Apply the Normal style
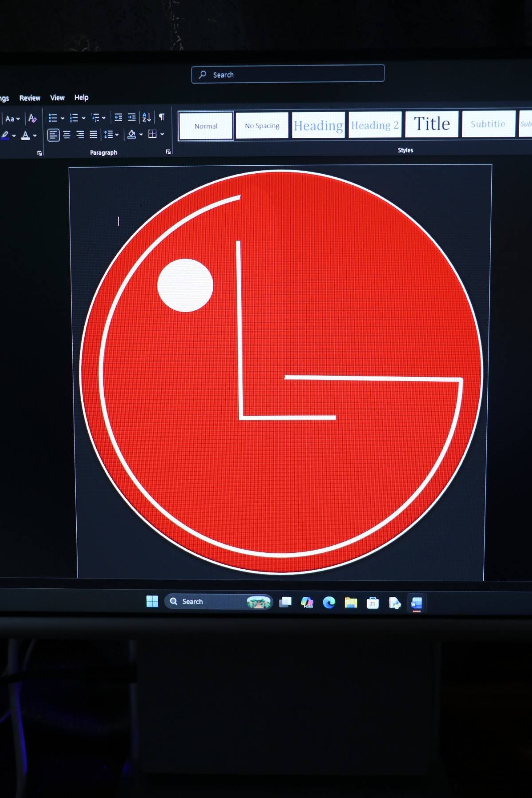Image resolution: width=532 pixels, height=798 pixels. tap(206, 126)
